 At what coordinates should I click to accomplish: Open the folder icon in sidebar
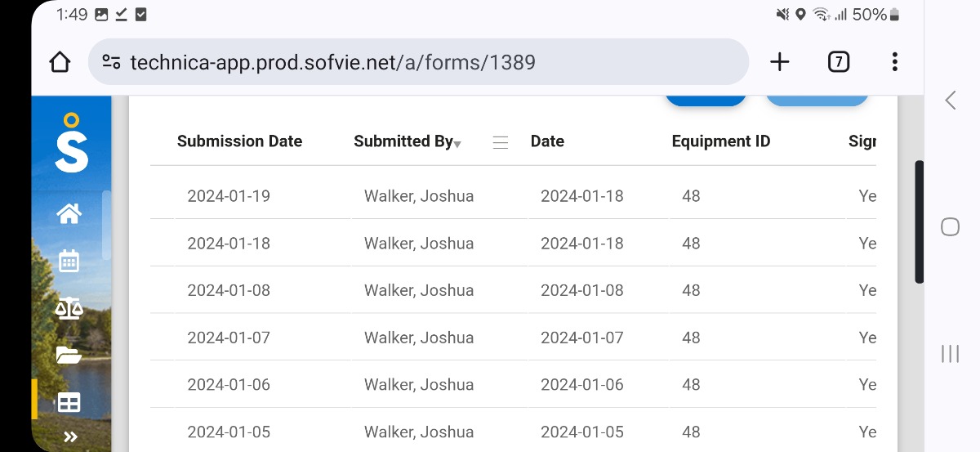(69, 355)
